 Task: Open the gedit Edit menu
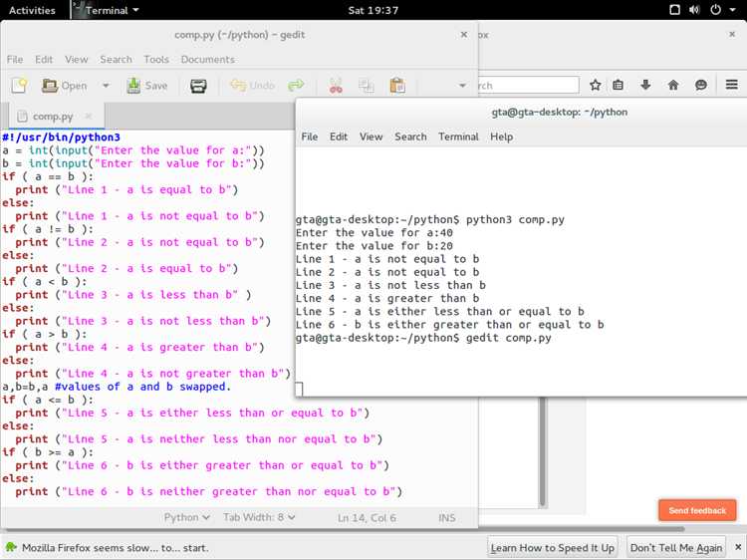coord(44,60)
